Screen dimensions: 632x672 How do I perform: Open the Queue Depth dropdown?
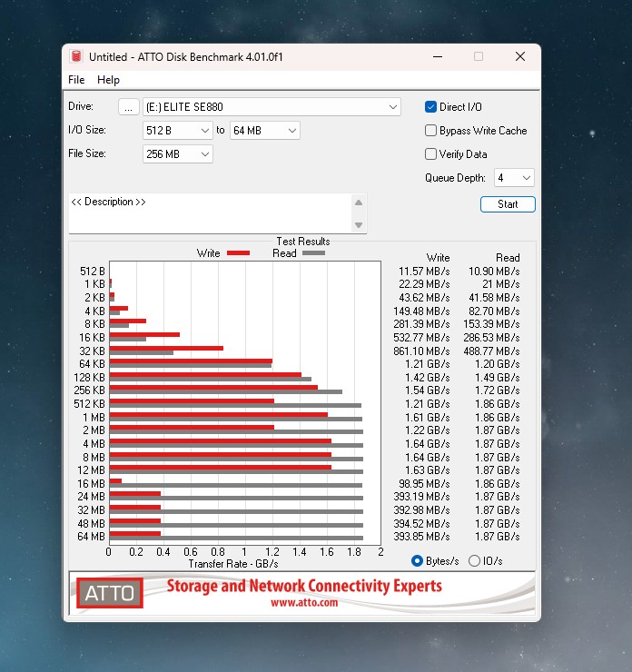coord(514,177)
